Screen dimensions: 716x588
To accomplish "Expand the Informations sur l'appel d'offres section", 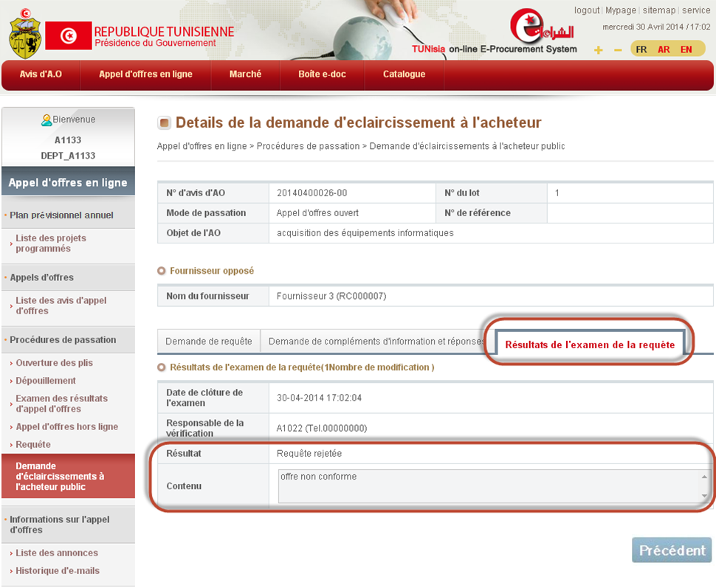I will [x=59, y=525].
